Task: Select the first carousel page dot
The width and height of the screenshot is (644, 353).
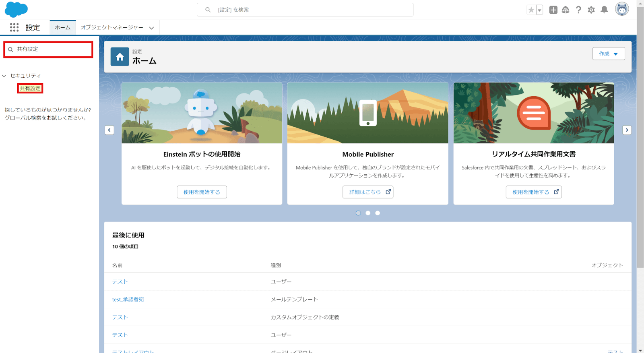Action: click(358, 213)
